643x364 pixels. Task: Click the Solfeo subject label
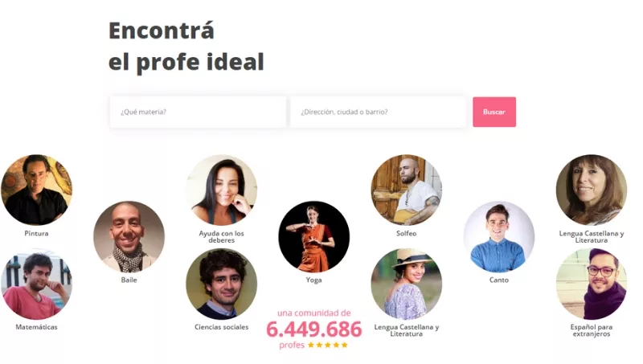click(407, 233)
